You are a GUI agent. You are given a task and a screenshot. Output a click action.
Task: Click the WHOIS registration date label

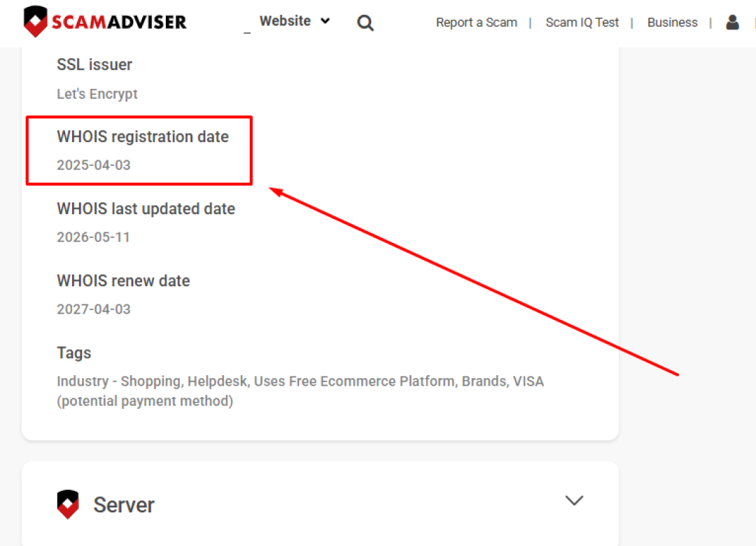click(143, 136)
